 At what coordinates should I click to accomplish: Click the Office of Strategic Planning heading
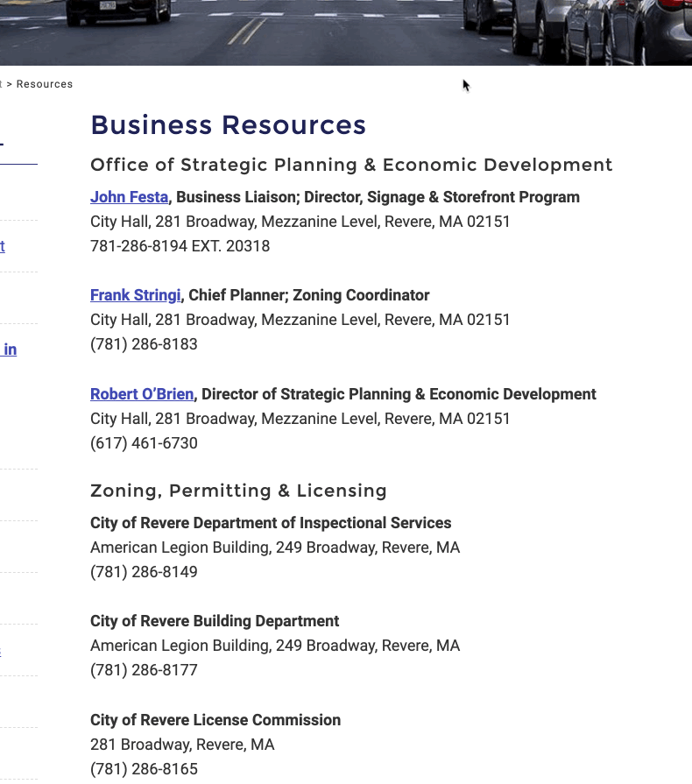coord(351,166)
